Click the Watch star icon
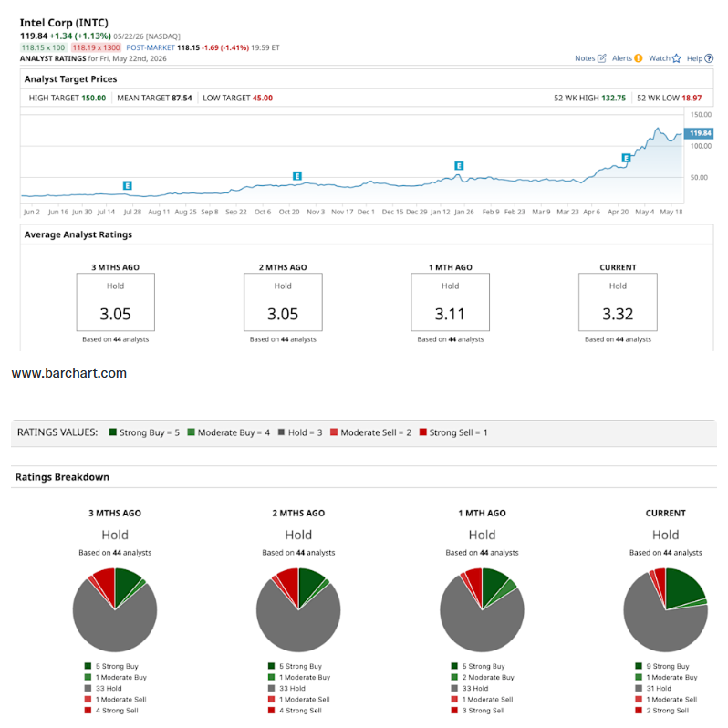 [677, 58]
